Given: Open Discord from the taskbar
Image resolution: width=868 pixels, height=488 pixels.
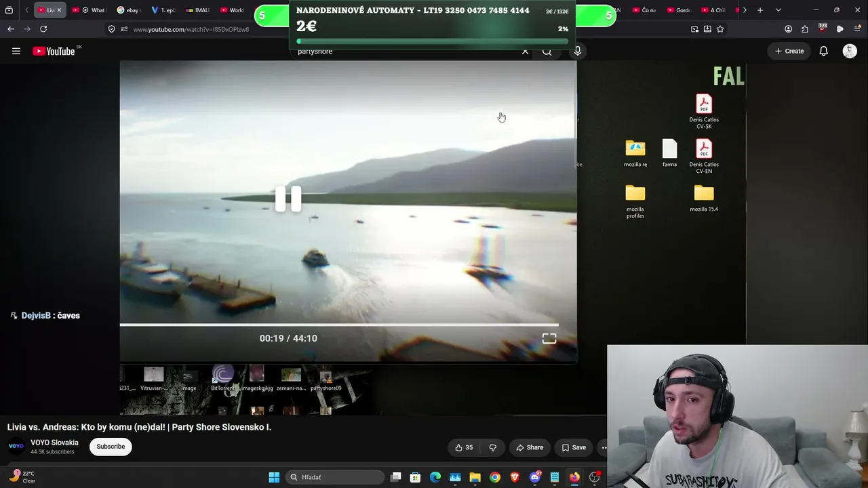Looking at the screenshot, I should coord(535,477).
